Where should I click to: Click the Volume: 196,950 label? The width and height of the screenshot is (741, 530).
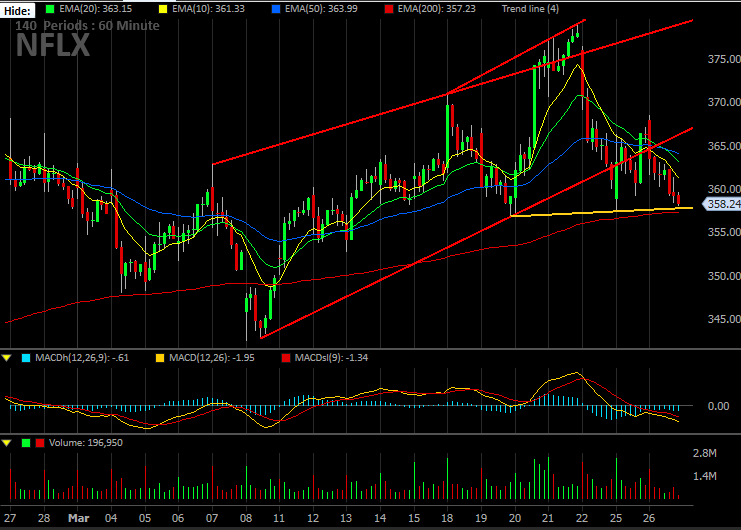pyautogui.click(x=86, y=443)
